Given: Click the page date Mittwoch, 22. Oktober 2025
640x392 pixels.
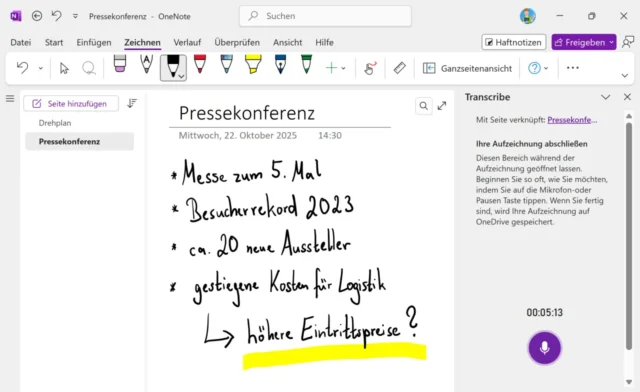Looking at the screenshot, I should pyautogui.click(x=238, y=136).
